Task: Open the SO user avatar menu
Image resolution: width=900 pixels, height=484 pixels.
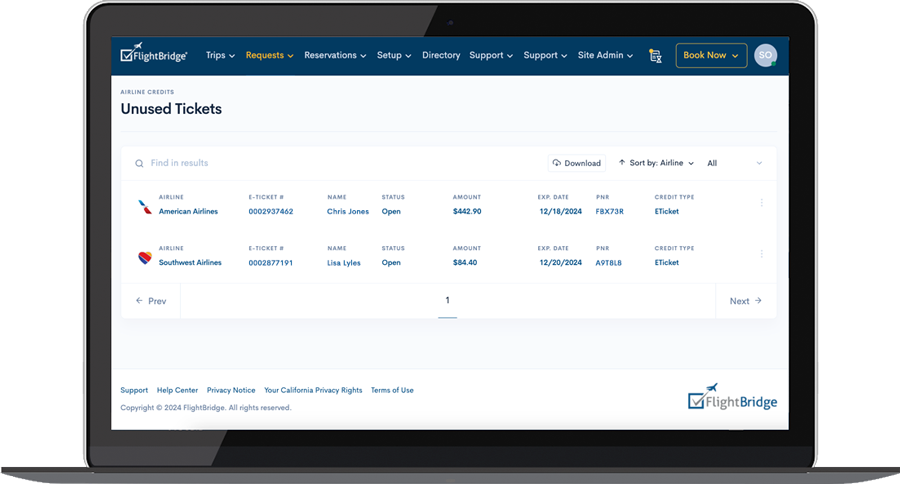Action: [x=765, y=56]
